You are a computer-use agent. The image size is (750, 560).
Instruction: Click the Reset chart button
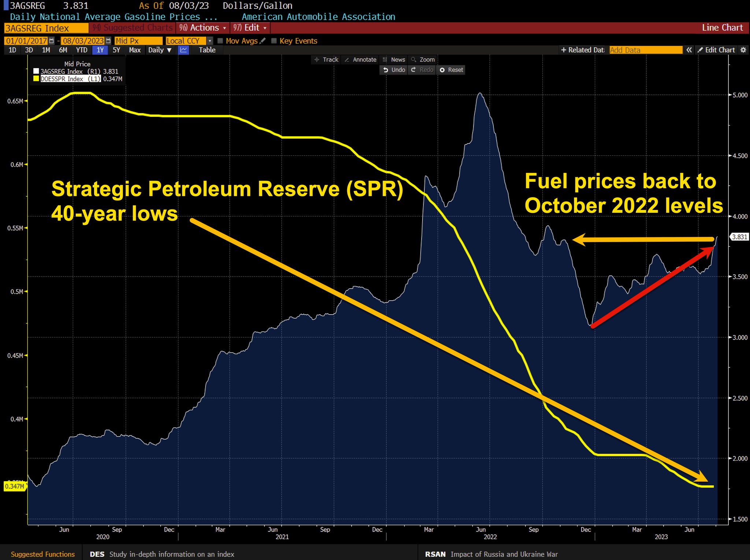pyautogui.click(x=451, y=70)
